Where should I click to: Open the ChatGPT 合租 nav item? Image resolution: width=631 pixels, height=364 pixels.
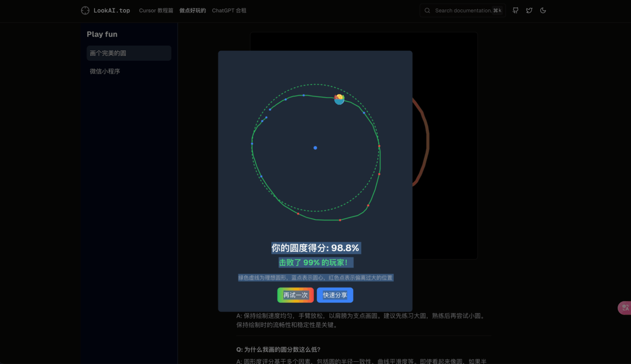coord(229,11)
